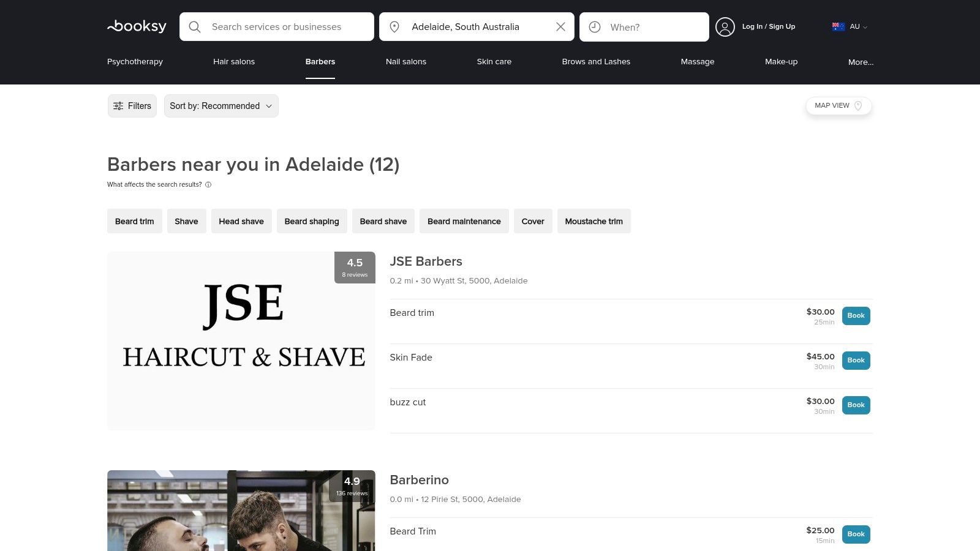The width and height of the screenshot is (980, 551).
Task: Open the AU country selector dropdown
Action: point(850,27)
